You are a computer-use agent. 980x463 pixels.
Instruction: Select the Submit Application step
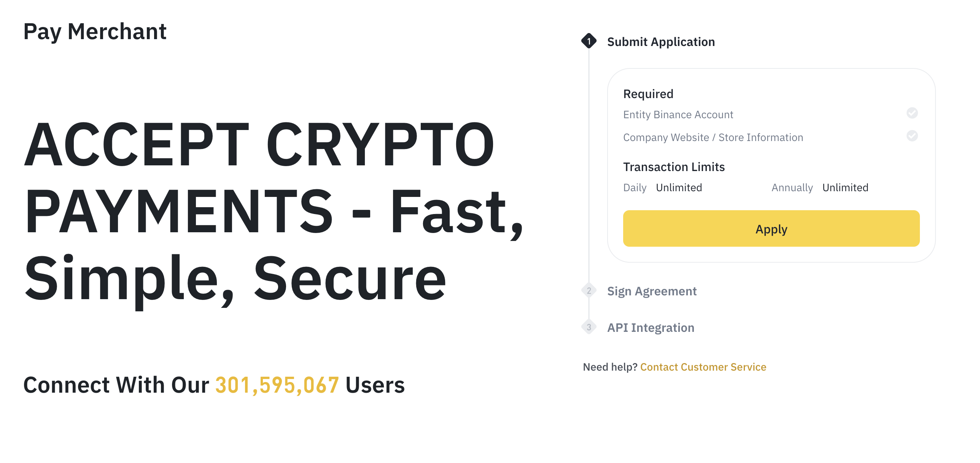pos(661,42)
